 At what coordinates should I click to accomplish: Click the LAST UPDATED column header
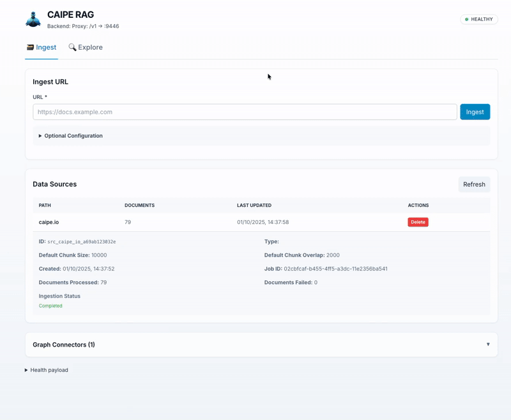(254, 206)
